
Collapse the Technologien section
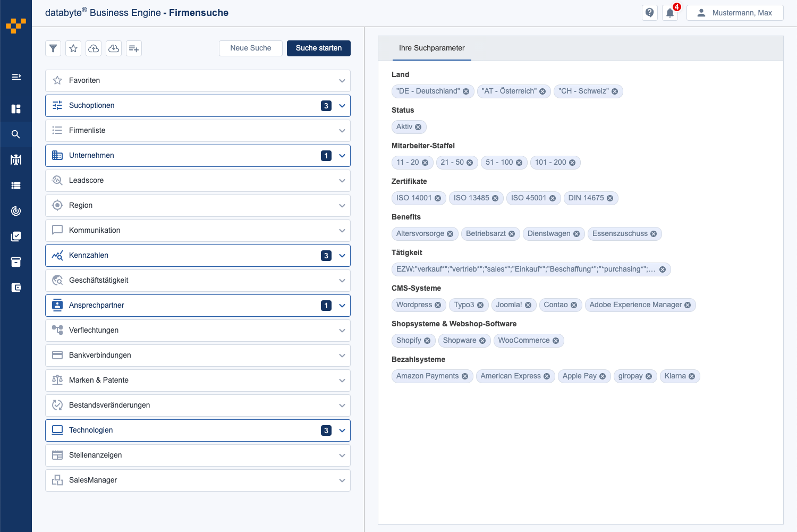342,430
